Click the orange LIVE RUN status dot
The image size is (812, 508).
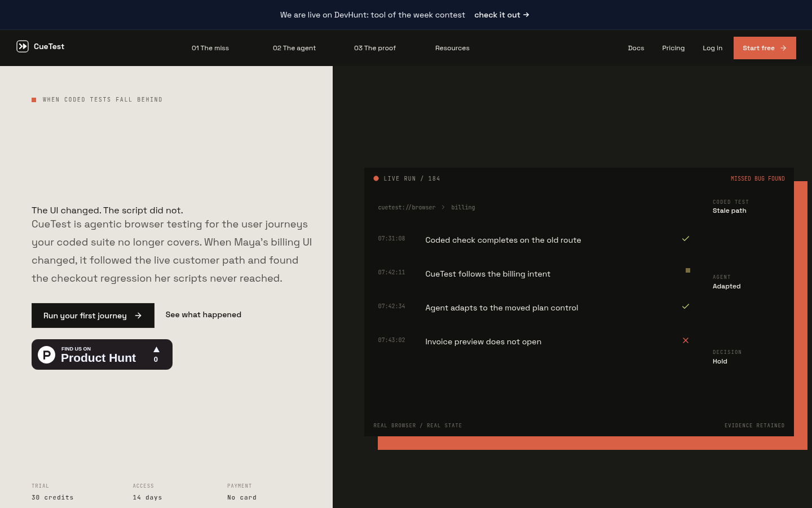click(x=376, y=178)
